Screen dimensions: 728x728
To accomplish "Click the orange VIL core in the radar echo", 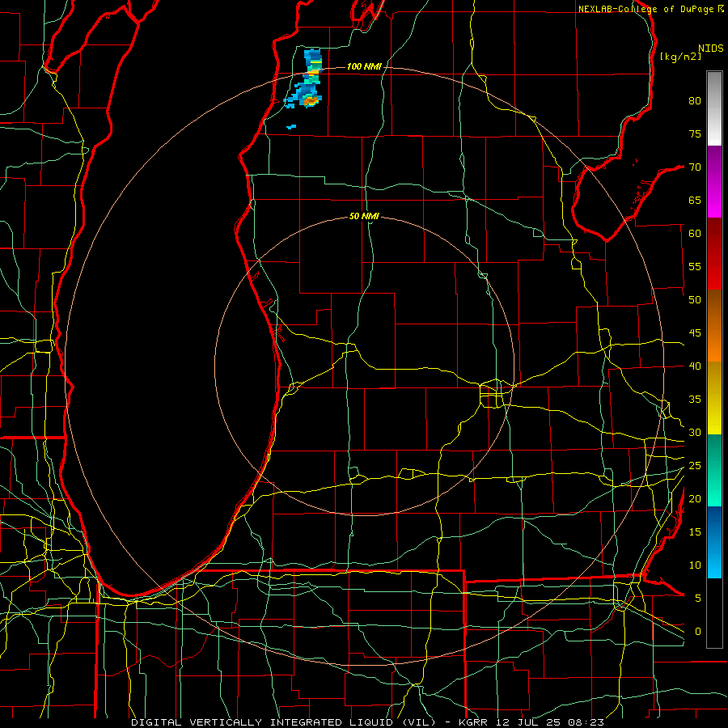I will coord(311,100).
